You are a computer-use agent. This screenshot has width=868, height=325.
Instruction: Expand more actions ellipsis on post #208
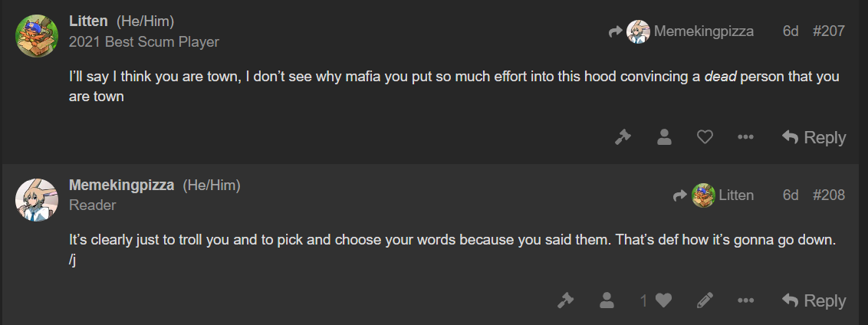coord(745,300)
